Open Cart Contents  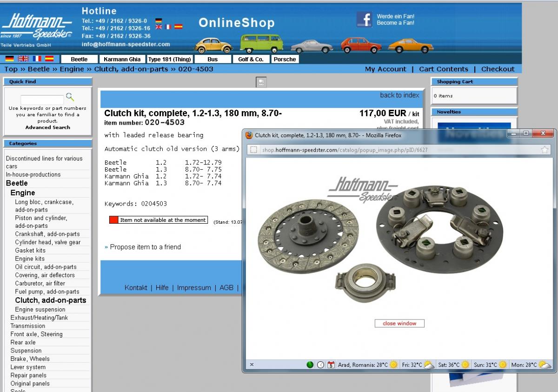pyautogui.click(x=444, y=69)
